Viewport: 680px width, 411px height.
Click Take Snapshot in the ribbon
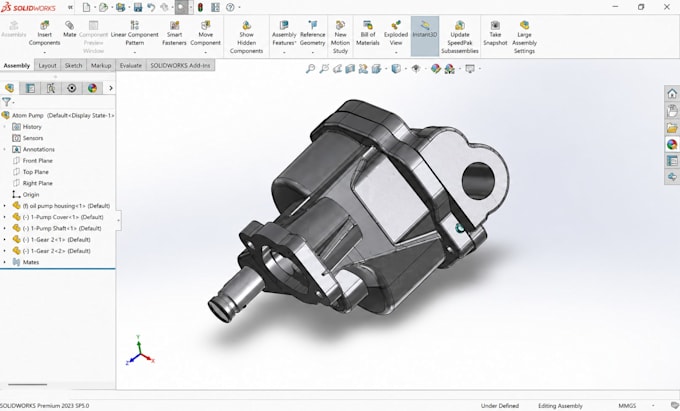click(495, 33)
